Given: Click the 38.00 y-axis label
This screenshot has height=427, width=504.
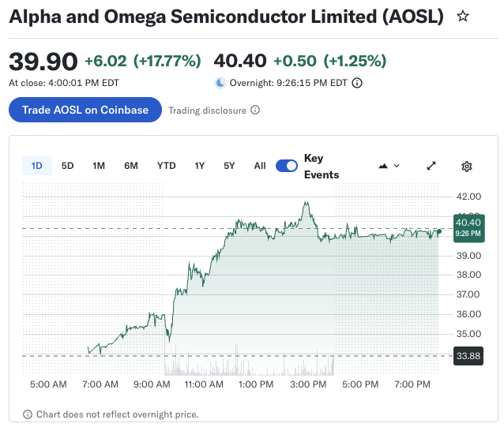Looking at the screenshot, I should click(468, 275).
